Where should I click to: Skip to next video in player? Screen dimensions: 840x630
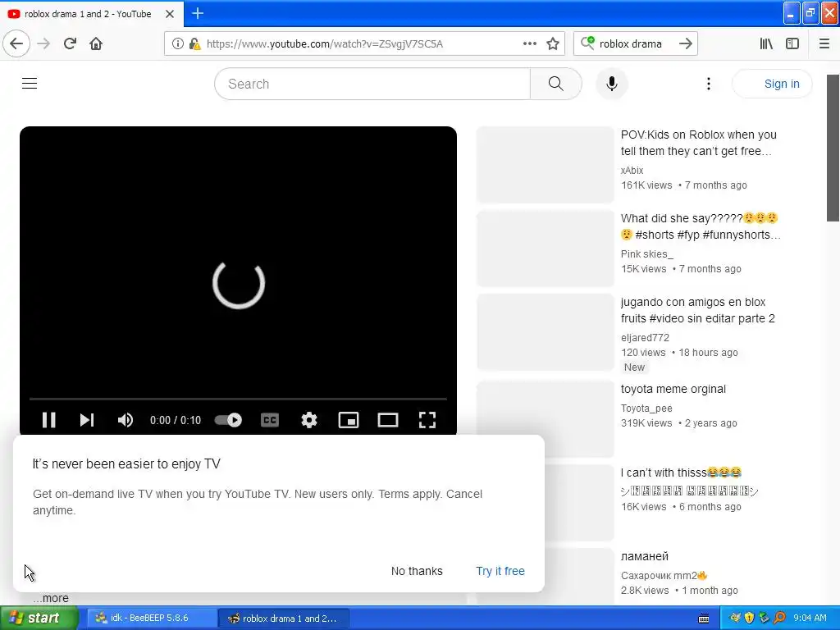(87, 420)
